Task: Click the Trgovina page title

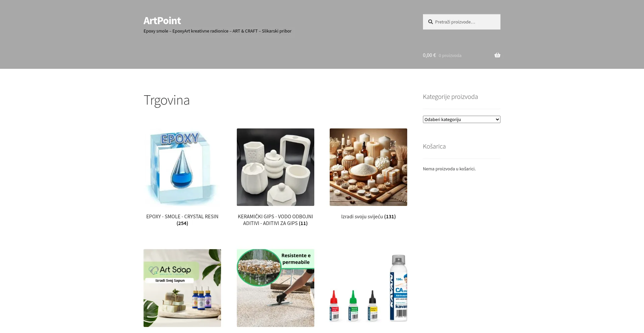Action: point(167,100)
